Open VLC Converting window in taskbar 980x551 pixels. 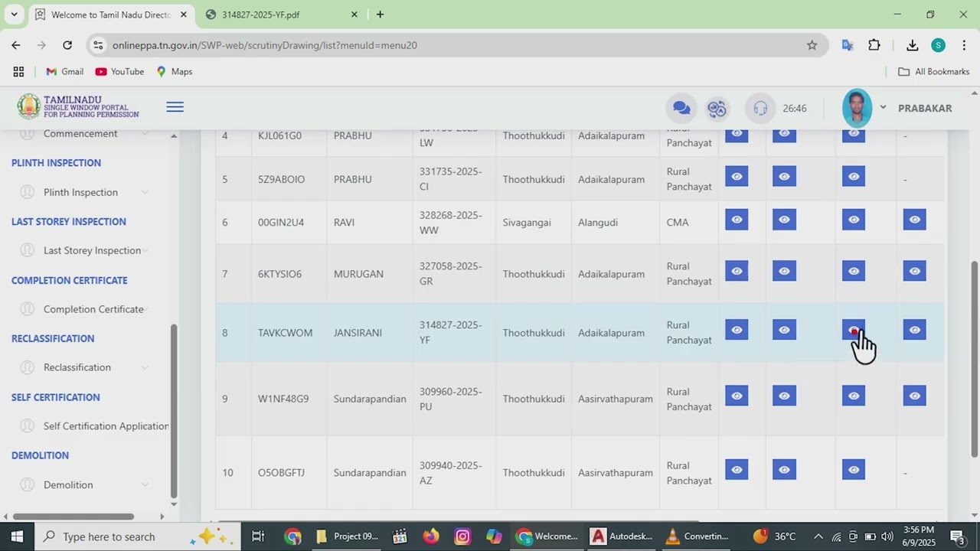click(x=697, y=536)
